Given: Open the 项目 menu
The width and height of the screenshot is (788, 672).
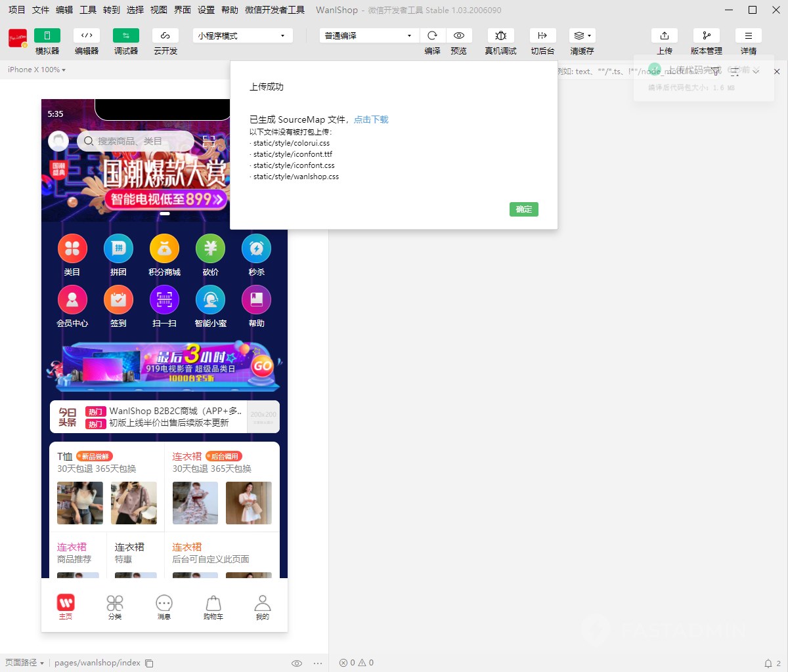Looking at the screenshot, I should (x=16, y=10).
